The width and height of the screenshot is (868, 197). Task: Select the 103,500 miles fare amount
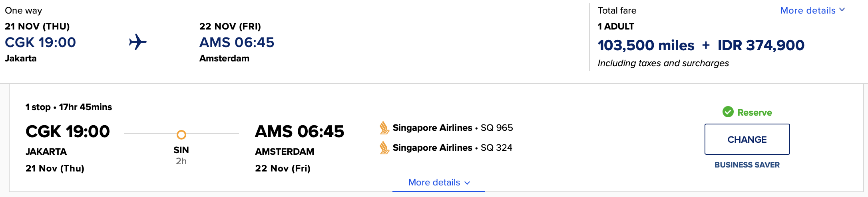[646, 45]
